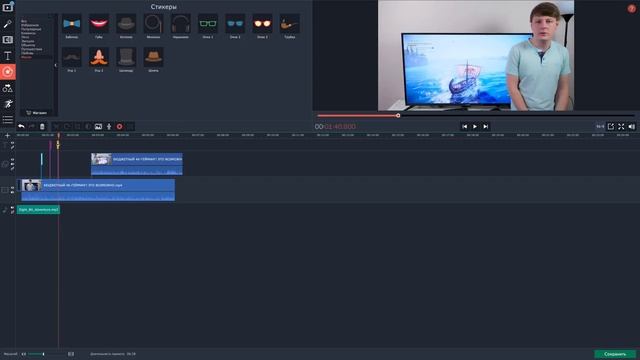This screenshot has height=360, width=640.
Task: Click the Undo arrow in timeline toolbar
Action: (21, 127)
